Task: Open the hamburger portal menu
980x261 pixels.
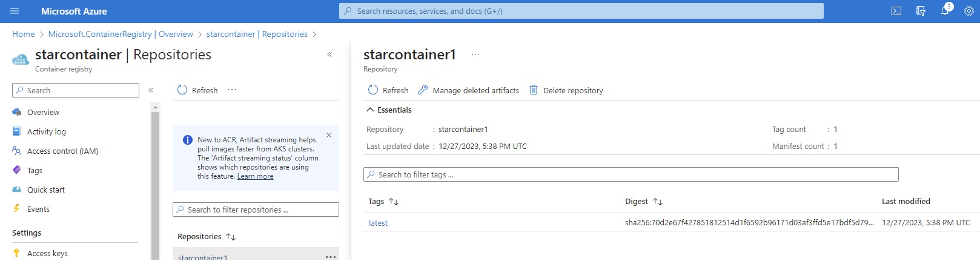Action: tap(15, 11)
